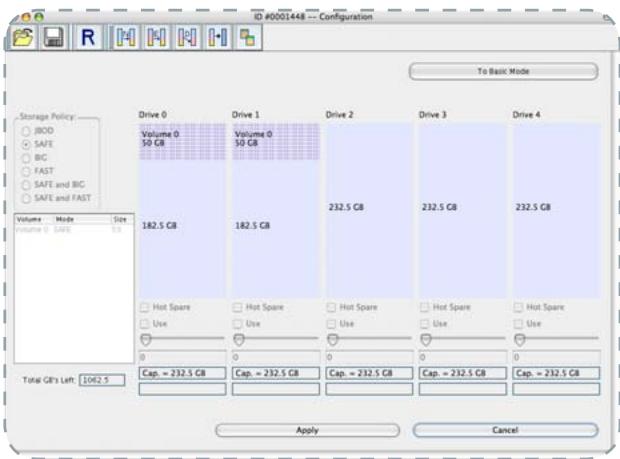The image size is (620, 459).
Task: Select the JBOD storage policy
Action: tap(26, 131)
